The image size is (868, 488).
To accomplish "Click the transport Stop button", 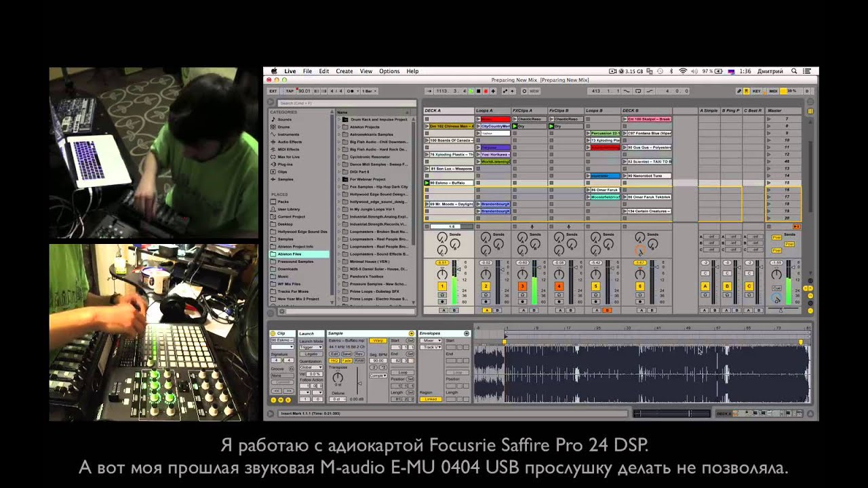I will click(478, 90).
